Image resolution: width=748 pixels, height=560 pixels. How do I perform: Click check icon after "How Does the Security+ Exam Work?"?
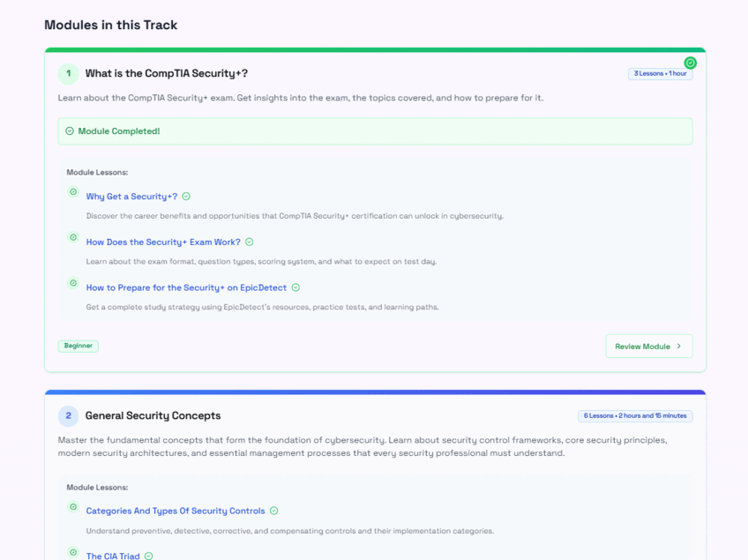point(250,242)
